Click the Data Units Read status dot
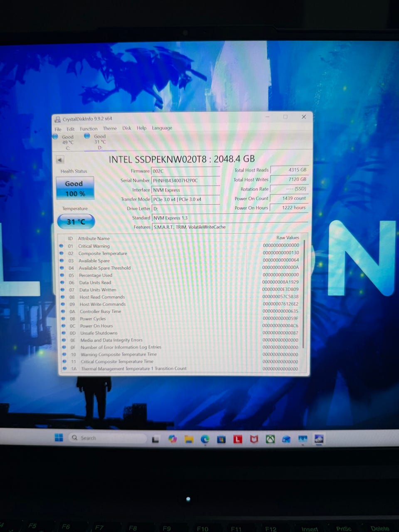The image size is (399, 532). [62, 282]
